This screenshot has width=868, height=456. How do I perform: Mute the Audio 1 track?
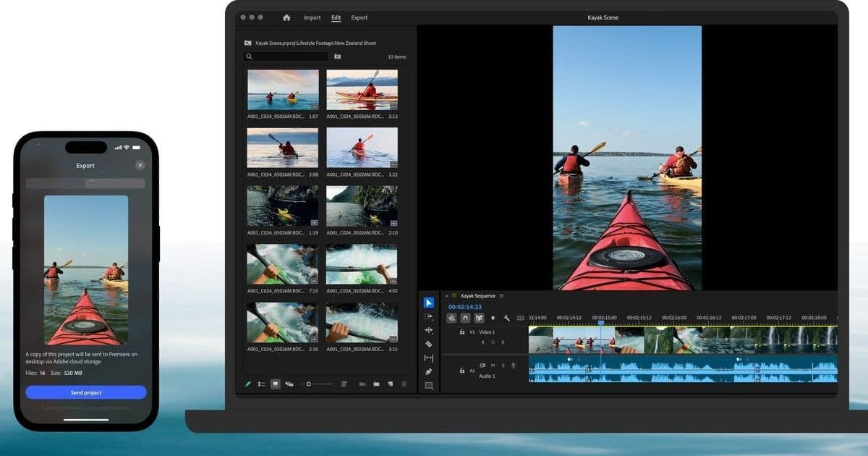pyautogui.click(x=492, y=365)
